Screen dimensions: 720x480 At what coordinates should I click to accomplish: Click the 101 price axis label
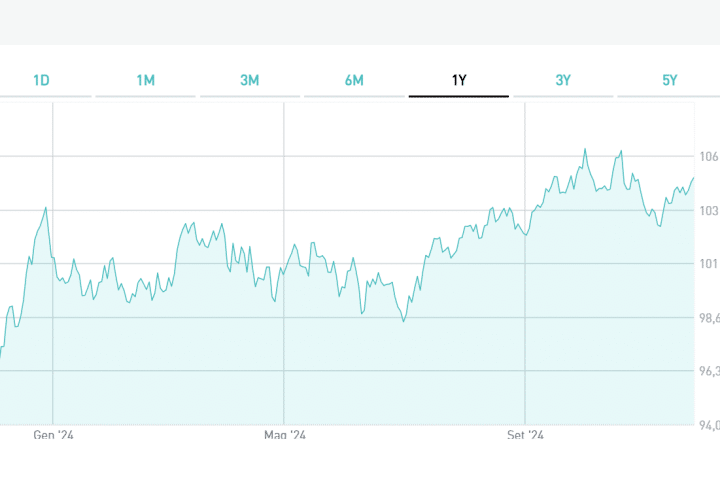708,264
